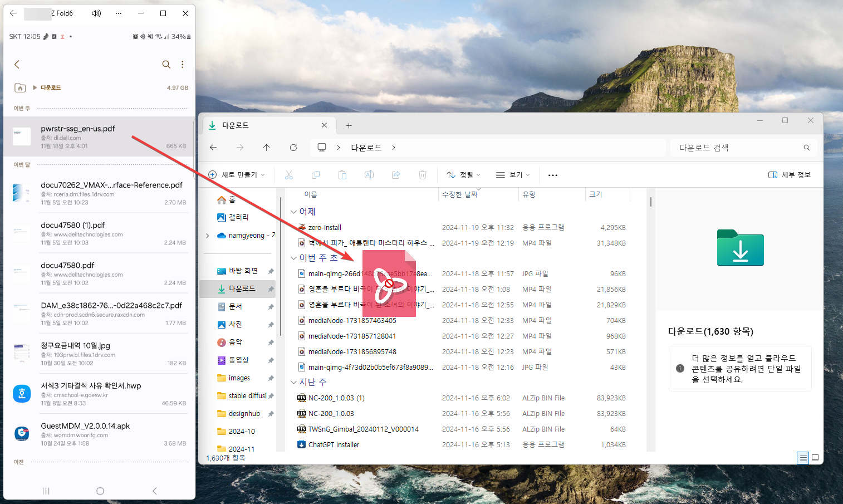Click the This PC monitor icon in address bar
Image resolution: width=843 pixels, height=504 pixels.
point(322,148)
